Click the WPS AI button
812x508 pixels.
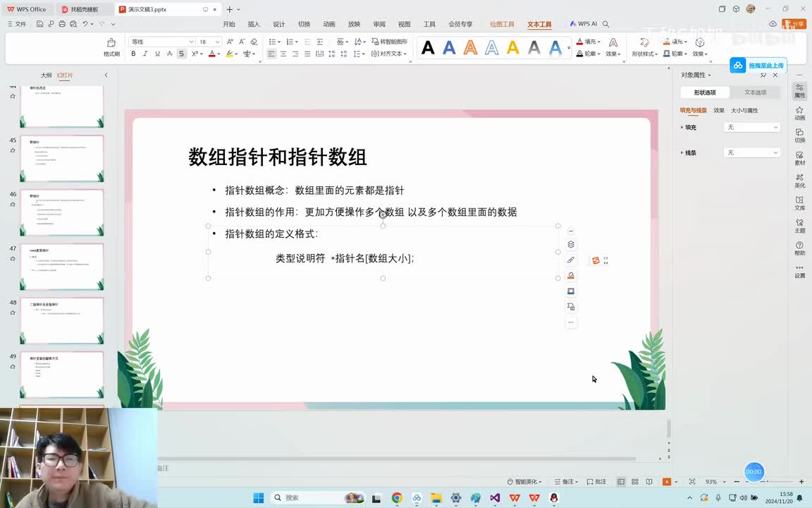pyautogui.click(x=583, y=24)
